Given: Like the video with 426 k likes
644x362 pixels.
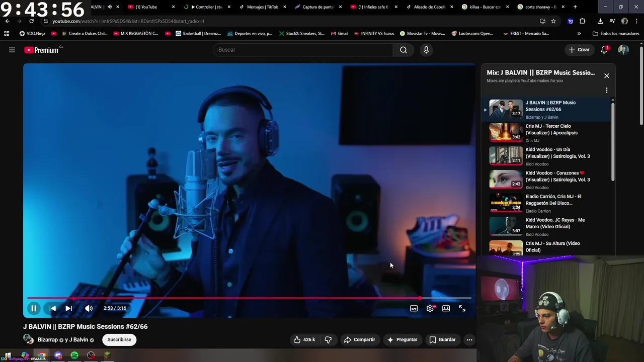Looking at the screenshot, I should [304, 340].
